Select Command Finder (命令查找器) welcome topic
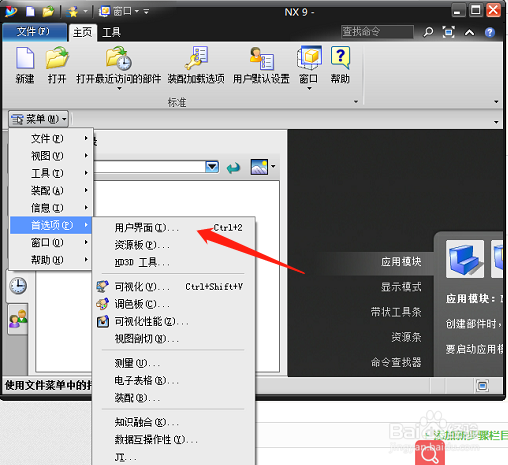This screenshot has width=508, height=465. pos(396,362)
